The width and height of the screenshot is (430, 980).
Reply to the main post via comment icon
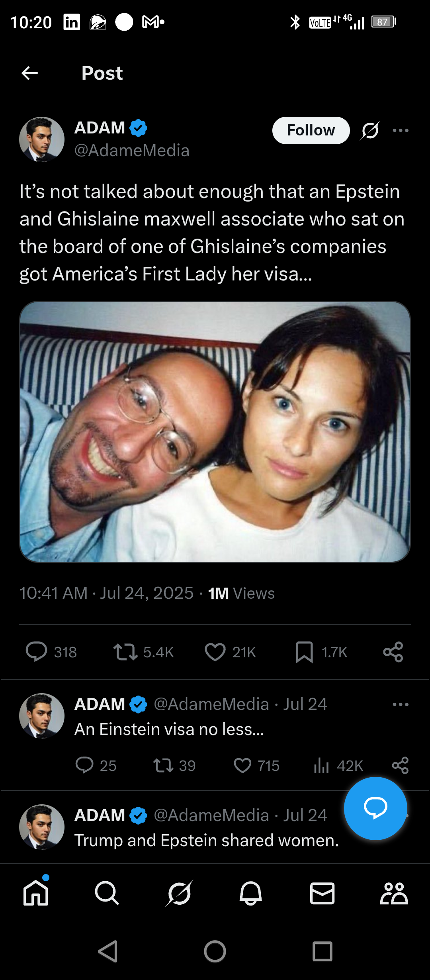[x=36, y=652]
